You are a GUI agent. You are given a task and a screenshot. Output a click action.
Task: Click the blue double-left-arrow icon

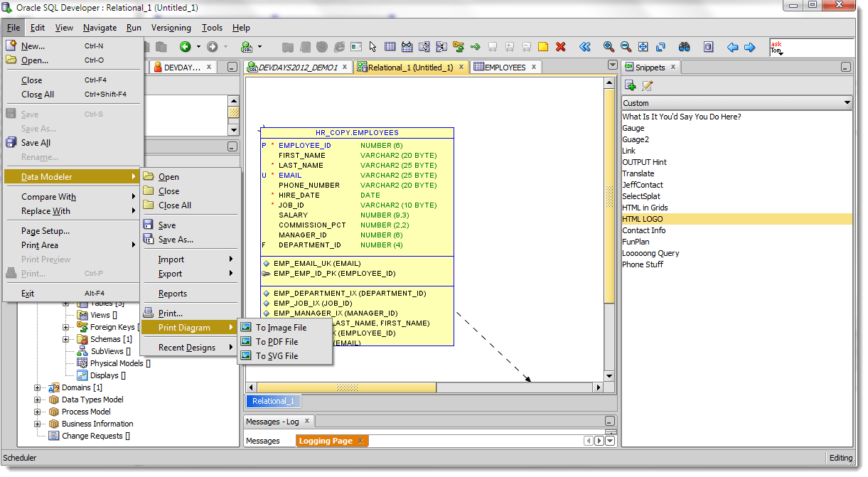click(x=584, y=47)
